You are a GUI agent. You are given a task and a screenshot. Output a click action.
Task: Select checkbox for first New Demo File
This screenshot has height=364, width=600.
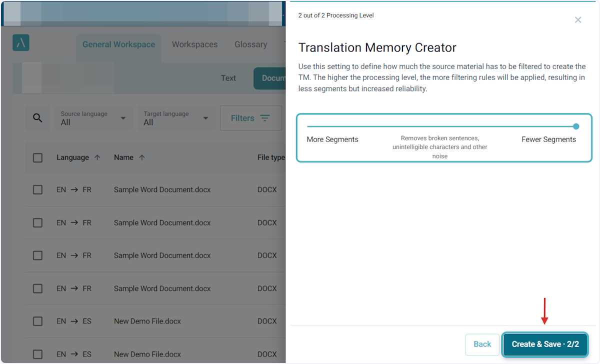[37, 321]
